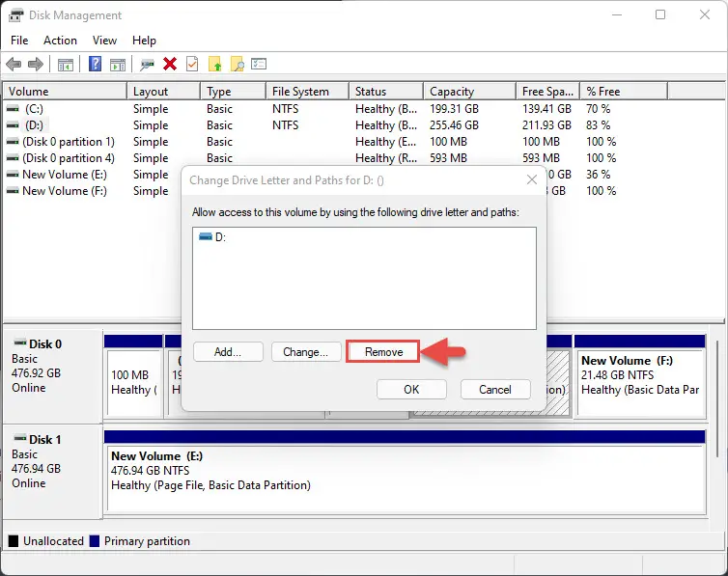Click the NTFS cell in the (C:) row
Image resolution: width=728 pixels, height=576 pixels.
click(285, 108)
